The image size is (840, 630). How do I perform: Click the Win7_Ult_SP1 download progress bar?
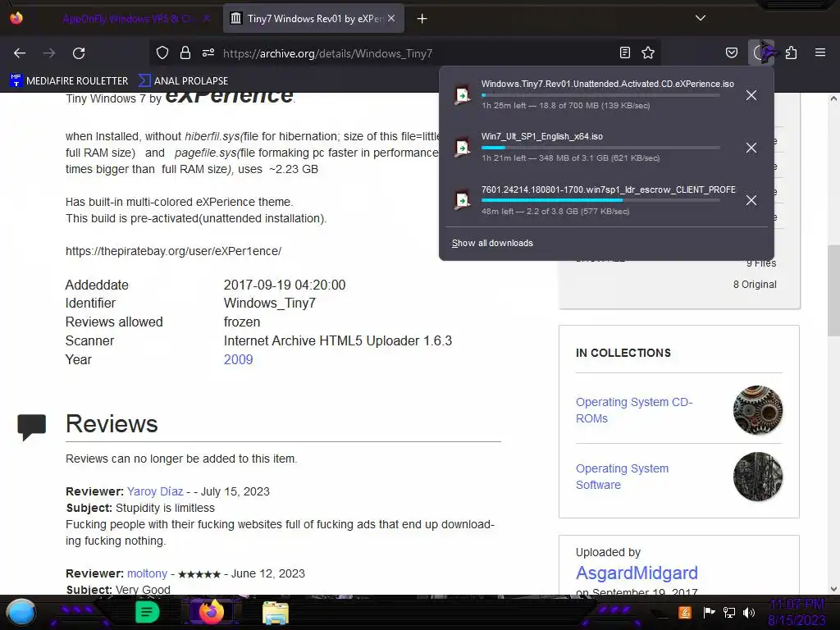tap(600, 148)
